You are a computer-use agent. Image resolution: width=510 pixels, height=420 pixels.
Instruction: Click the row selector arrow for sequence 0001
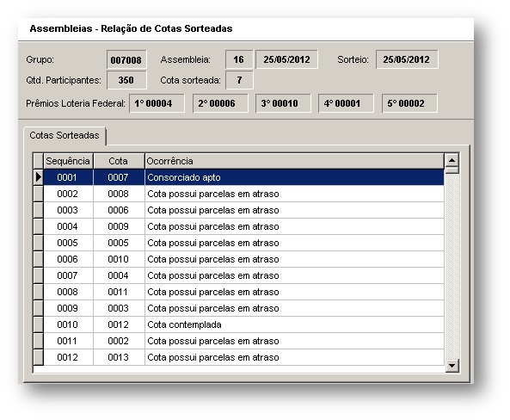point(39,177)
